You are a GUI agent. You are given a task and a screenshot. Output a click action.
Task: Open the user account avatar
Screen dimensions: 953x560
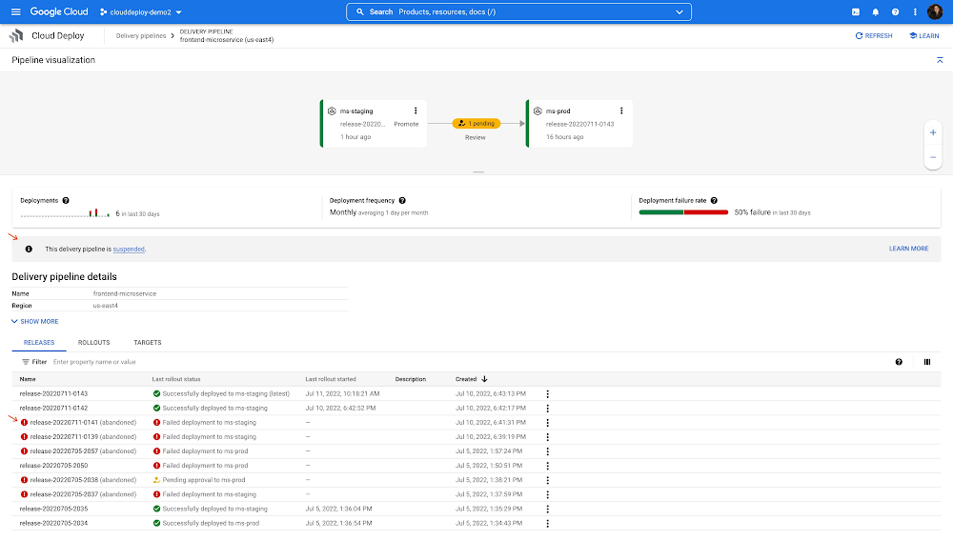coord(935,11)
